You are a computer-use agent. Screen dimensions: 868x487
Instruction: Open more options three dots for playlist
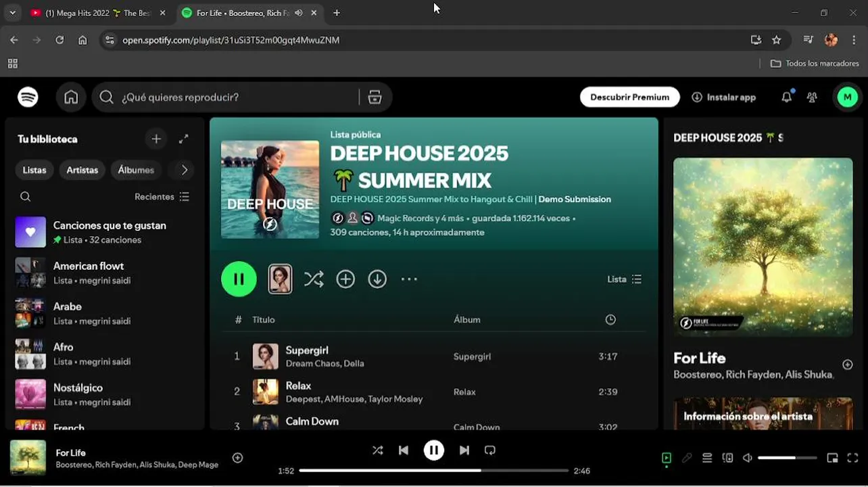tap(409, 279)
